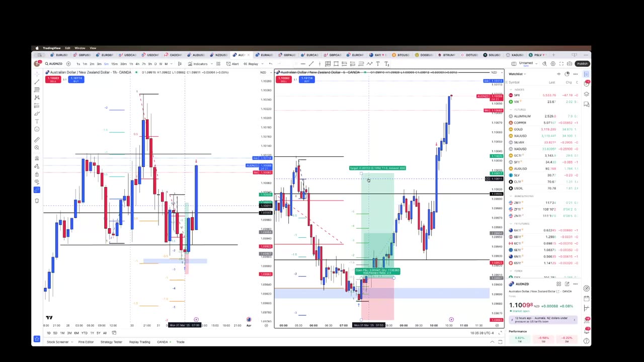Toggle fullscreen mode icon

click(x=561, y=64)
